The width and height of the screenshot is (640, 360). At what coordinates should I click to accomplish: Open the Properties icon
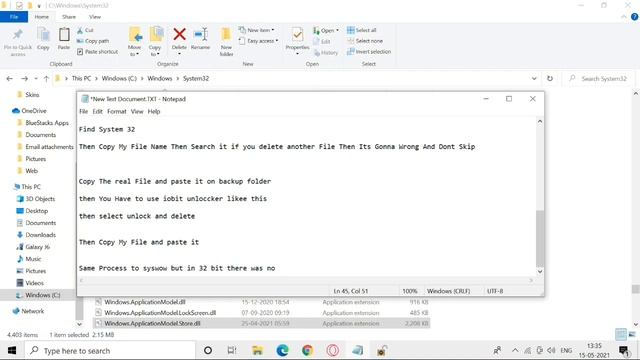coord(297,36)
